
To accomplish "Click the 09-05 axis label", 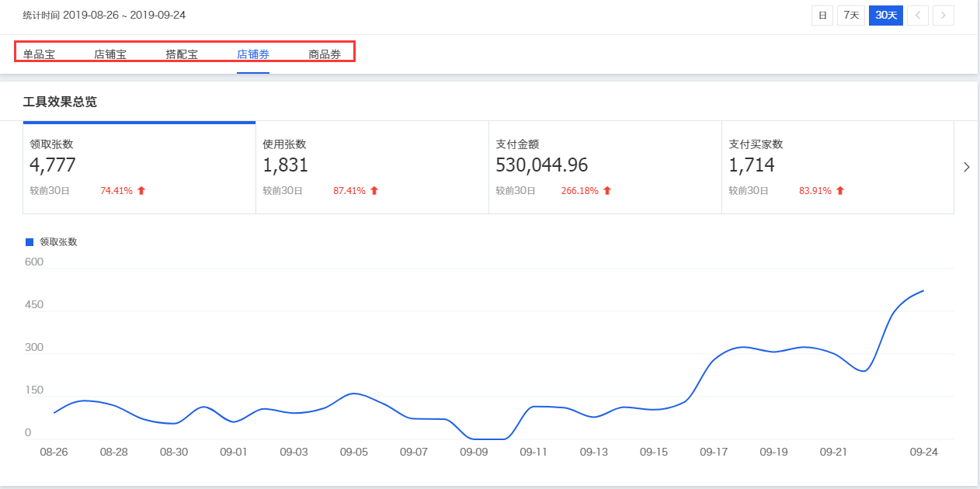I will pos(353,453).
